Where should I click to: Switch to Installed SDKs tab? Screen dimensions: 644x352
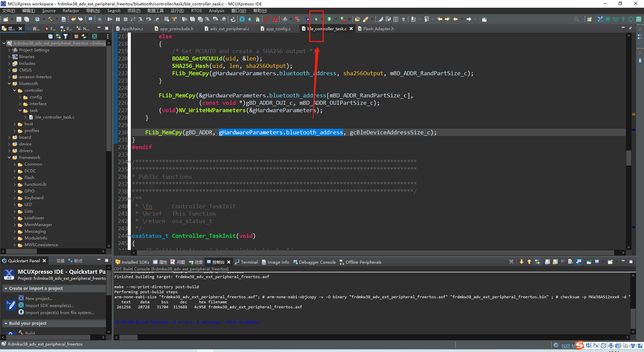tap(132, 262)
